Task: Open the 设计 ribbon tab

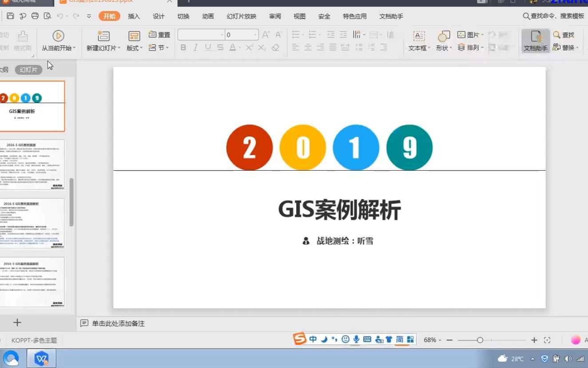Action: 159,16
